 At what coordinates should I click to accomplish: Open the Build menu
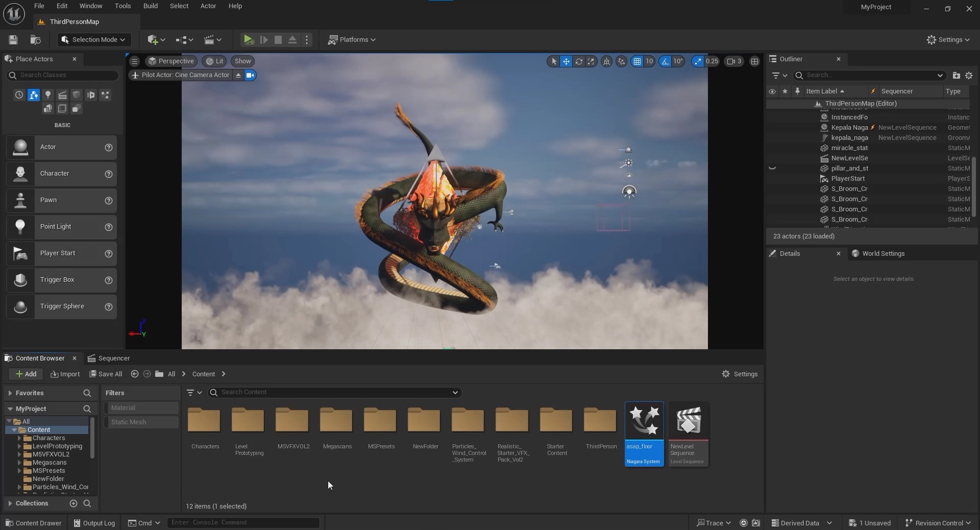click(x=150, y=6)
